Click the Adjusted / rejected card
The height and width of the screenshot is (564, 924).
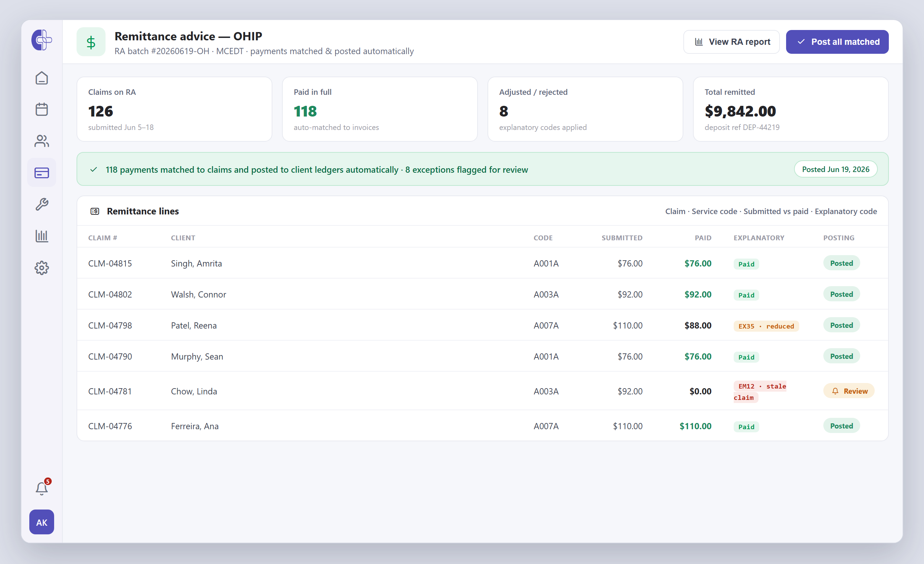point(585,109)
